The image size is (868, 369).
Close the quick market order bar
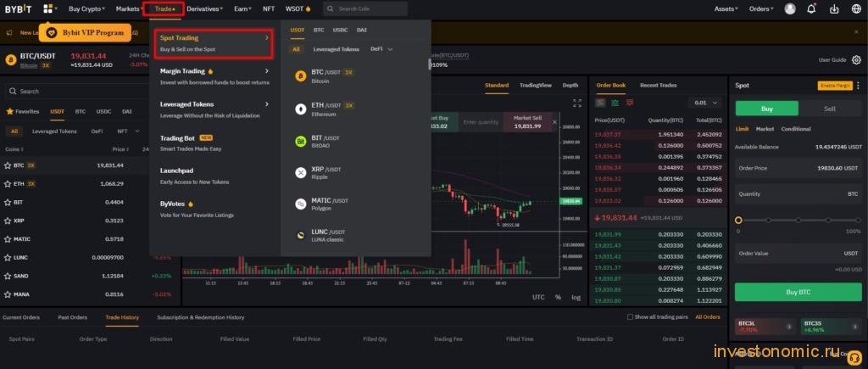click(x=555, y=122)
